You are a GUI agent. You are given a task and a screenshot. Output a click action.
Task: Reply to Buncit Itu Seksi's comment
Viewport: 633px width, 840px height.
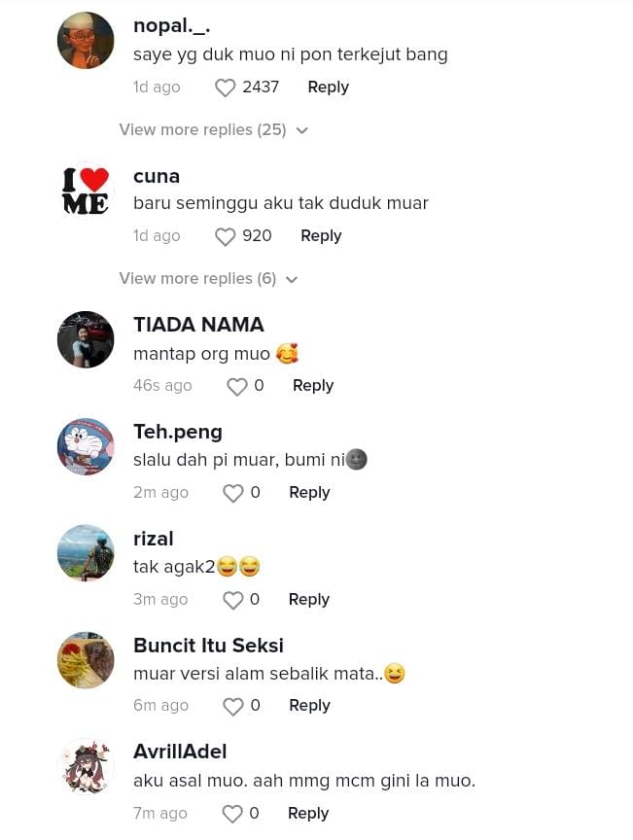[309, 706]
